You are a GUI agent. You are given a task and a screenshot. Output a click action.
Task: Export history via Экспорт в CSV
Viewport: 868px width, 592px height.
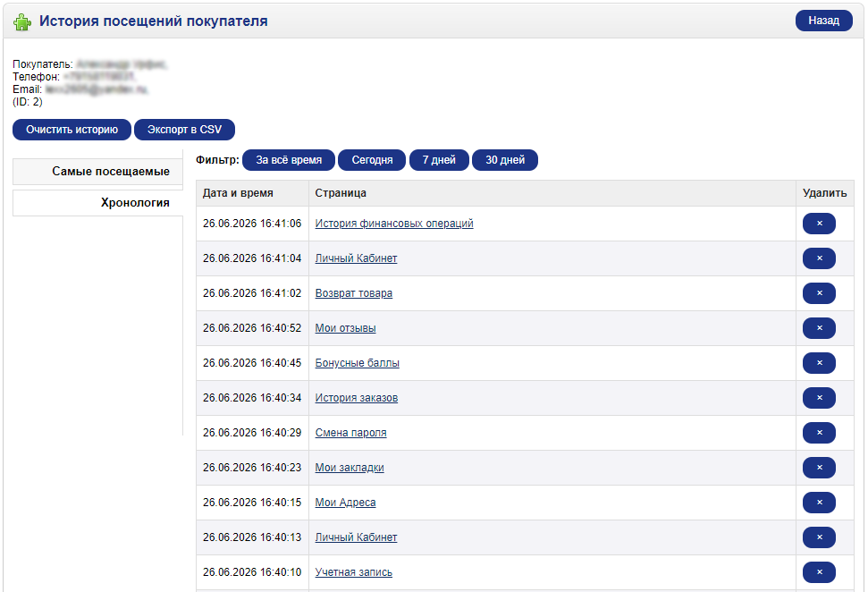[x=184, y=130]
